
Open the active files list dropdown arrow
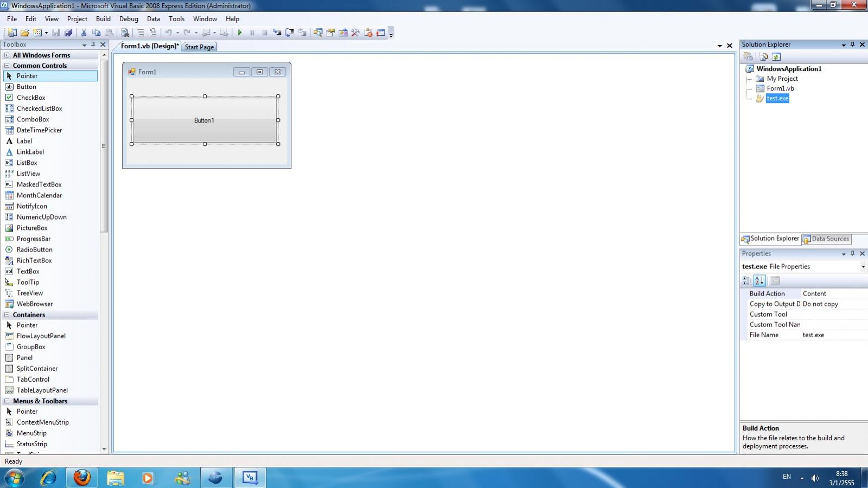click(x=720, y=46)
